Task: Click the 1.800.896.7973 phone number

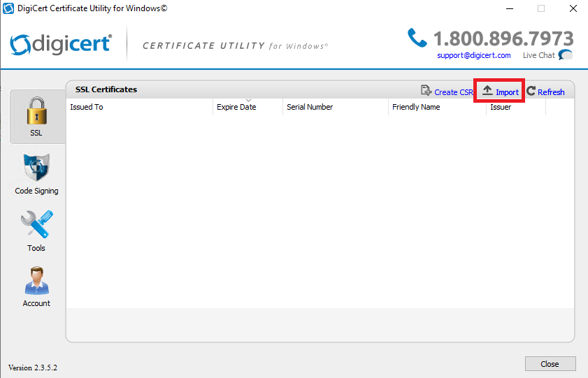Action: click(503, 38)
